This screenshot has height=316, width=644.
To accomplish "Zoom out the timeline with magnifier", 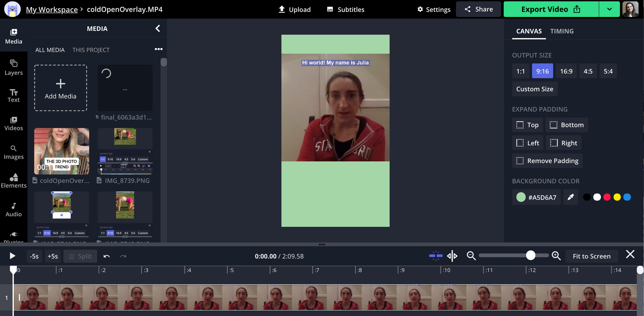I will click(471, 256).
